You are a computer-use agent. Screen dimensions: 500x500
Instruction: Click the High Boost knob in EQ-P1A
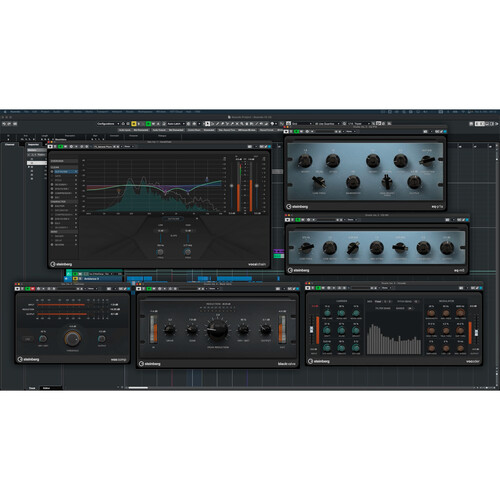click(x=373, y=161)
